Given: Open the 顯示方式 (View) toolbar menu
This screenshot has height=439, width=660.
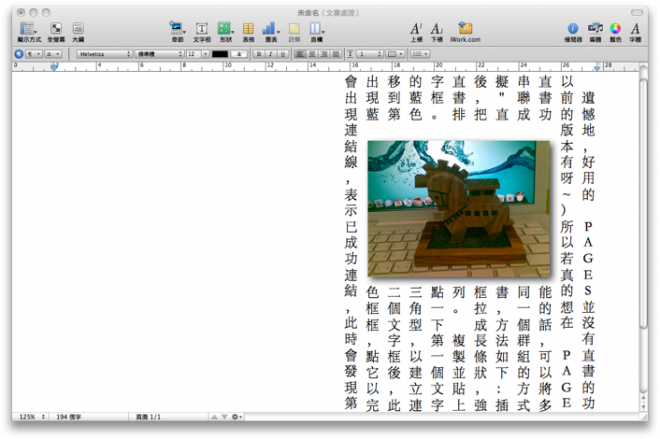Looking at the screenshot, I should point(28,29).
